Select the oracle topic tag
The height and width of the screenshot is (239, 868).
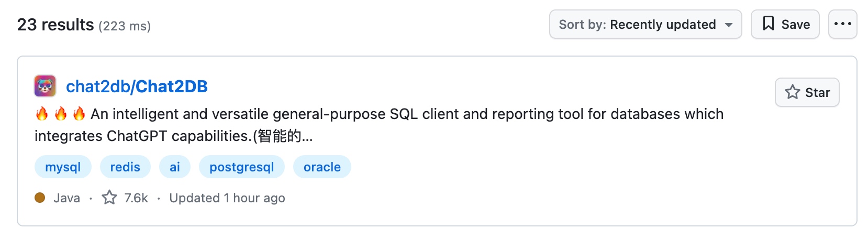(322, 167)
